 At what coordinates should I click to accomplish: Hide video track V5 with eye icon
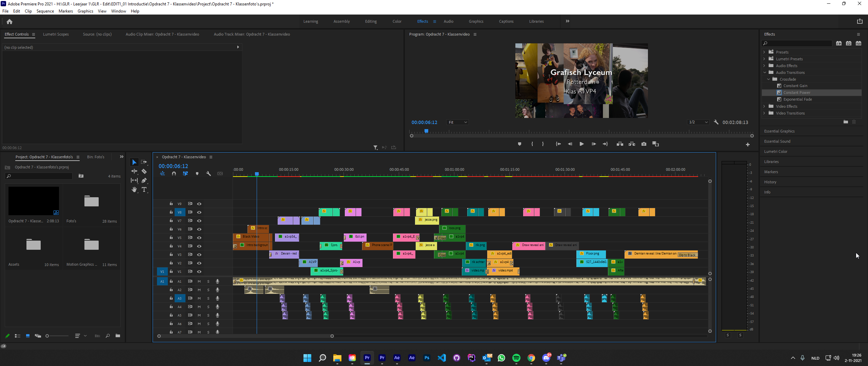coord(199,238)
